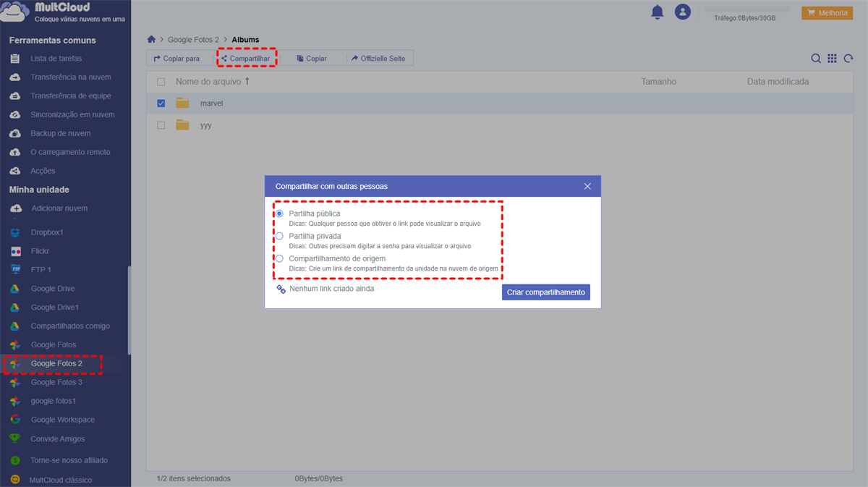The width and height of the screenshot is (868, 487).
Task: Click the google fotos1 pinwheel icon
Action: click(x=15, y=402)
